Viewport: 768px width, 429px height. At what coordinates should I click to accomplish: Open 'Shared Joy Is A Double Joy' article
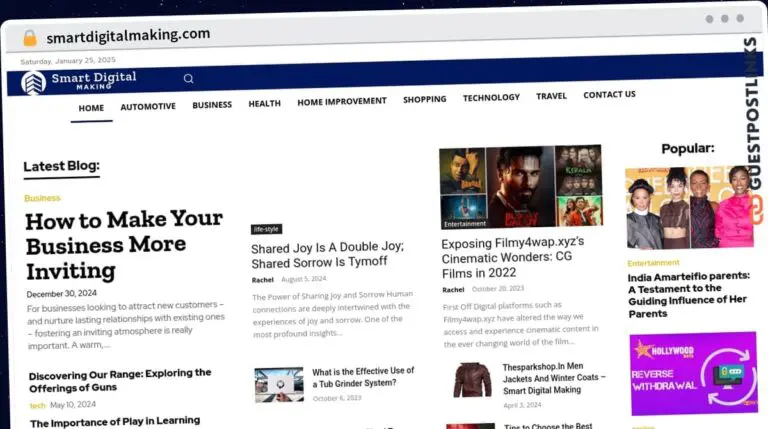pyautogui.click(x=327, y=256)
